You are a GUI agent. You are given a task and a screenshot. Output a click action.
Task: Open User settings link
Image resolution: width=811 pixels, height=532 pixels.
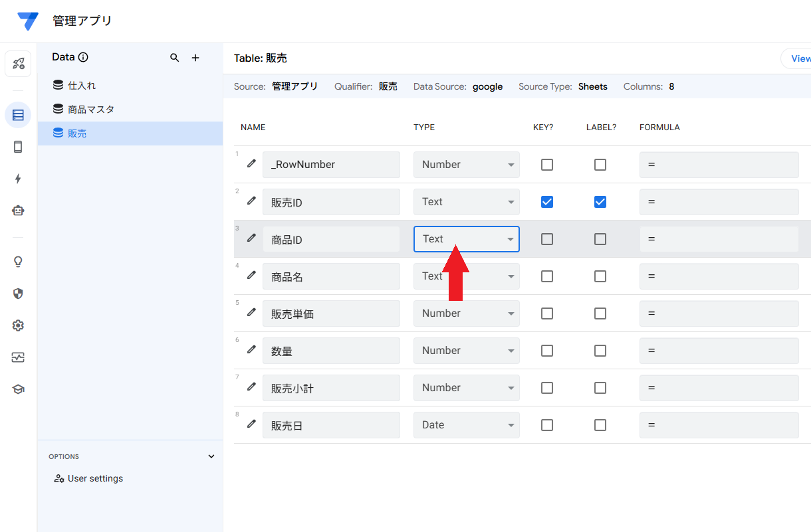click(x=95, y=479)
